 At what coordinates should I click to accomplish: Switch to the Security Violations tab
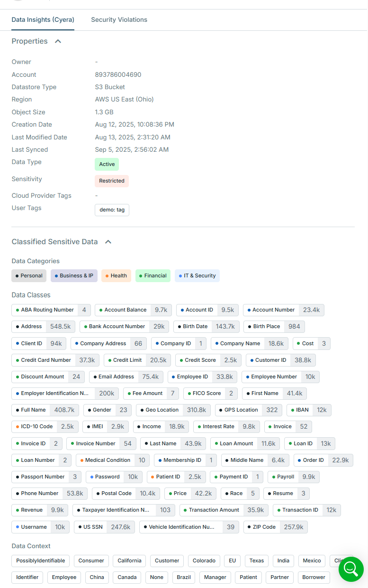point(119,20)
